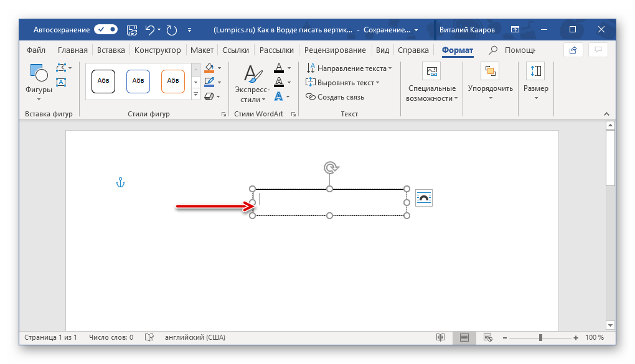Viewport: 635px width, 364px height.
Task: Click Число слов: 0 in status bar
Action: (x=111, y=337)
